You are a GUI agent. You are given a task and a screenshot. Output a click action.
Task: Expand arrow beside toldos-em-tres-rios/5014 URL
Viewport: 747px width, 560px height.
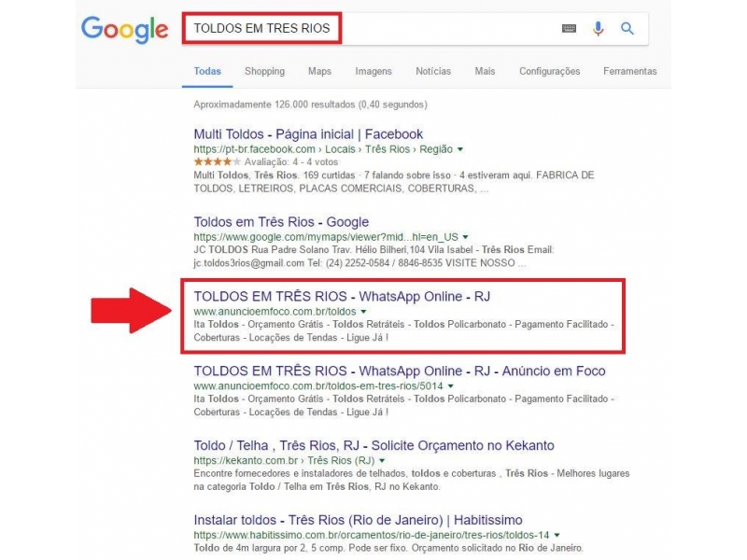coord(451,386)
